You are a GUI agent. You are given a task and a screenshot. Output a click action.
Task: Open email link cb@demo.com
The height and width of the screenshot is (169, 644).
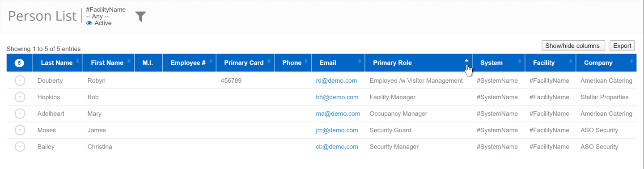click(x=337, y=147)
